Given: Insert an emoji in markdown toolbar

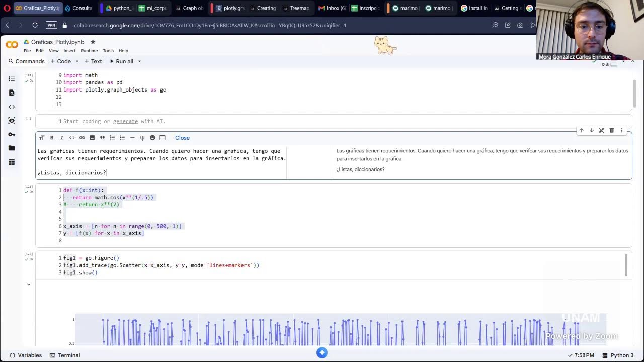Looking at the screenshot, I should coord(152,138).
